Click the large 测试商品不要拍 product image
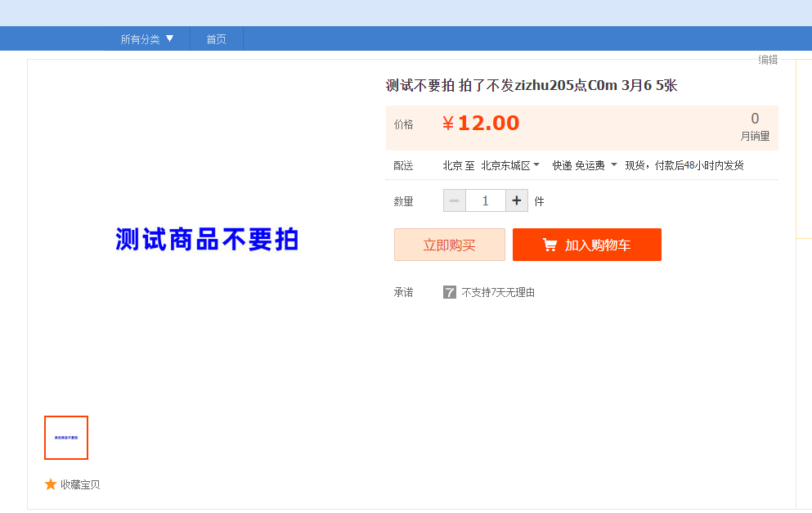 [207, 240]
